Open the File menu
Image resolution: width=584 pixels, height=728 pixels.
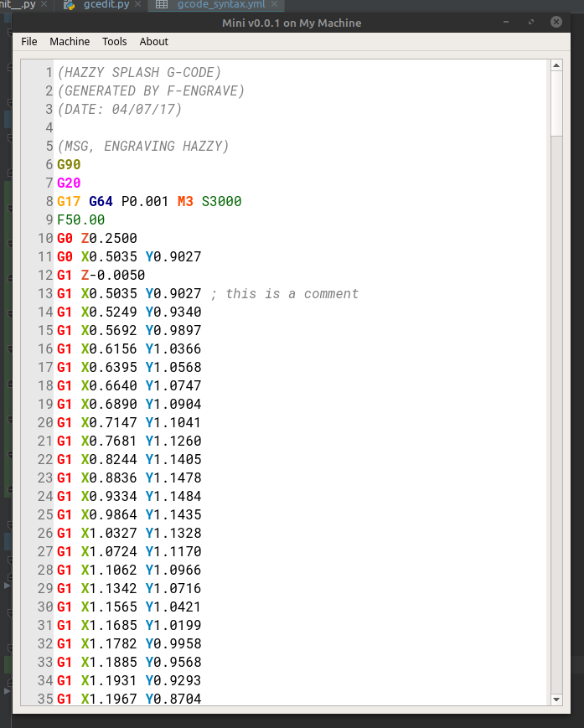pyautogui.click(x=28, y=42)
